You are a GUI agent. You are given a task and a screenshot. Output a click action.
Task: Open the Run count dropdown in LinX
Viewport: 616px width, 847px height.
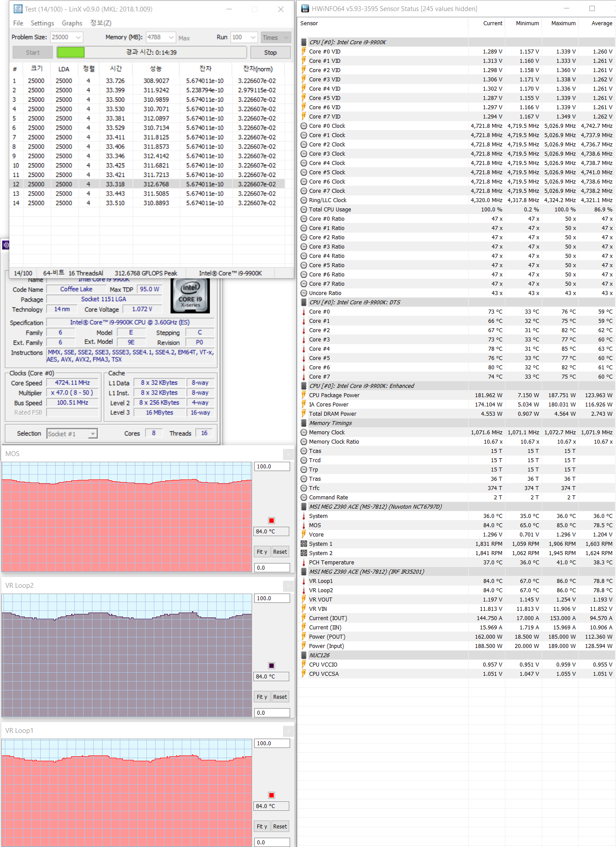(244, 38)
